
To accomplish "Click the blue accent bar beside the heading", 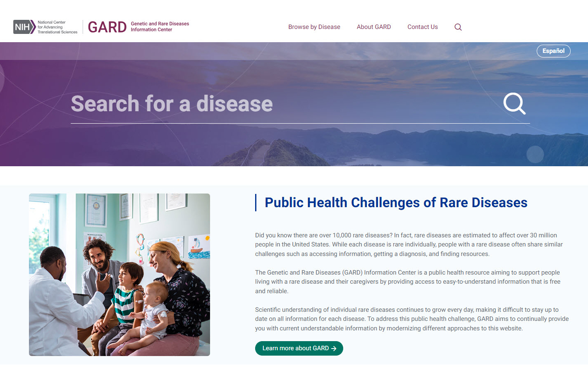I will [256, 203].
